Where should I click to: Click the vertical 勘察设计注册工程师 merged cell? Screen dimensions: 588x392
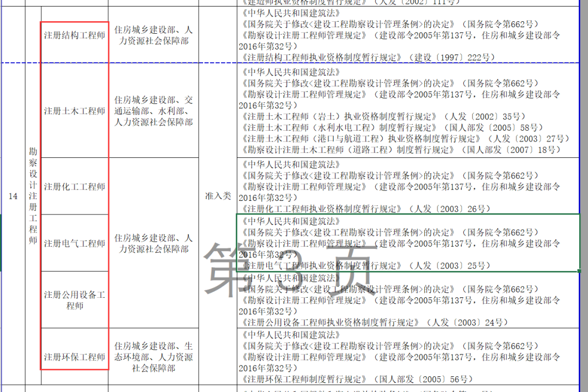33,196
